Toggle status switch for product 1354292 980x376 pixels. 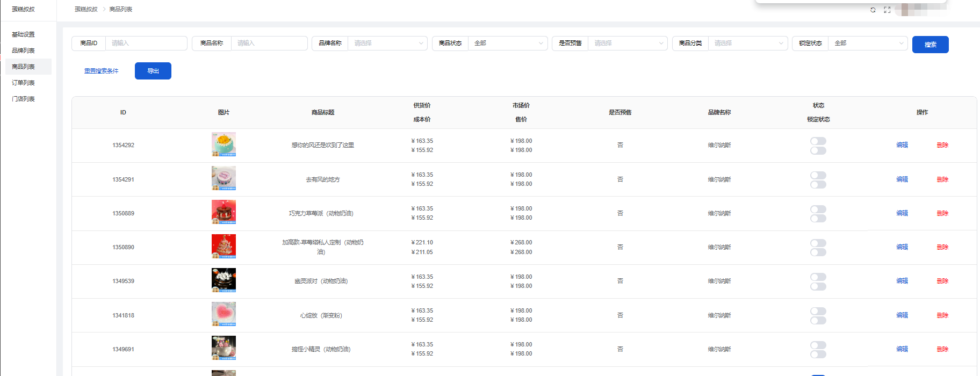coord(818,141)
